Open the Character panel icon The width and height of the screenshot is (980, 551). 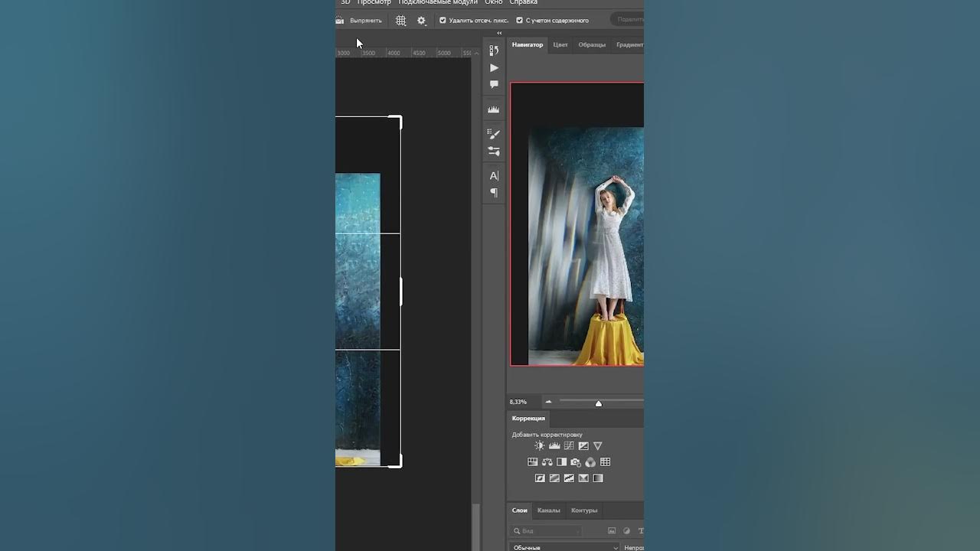[x=494, y=176]
